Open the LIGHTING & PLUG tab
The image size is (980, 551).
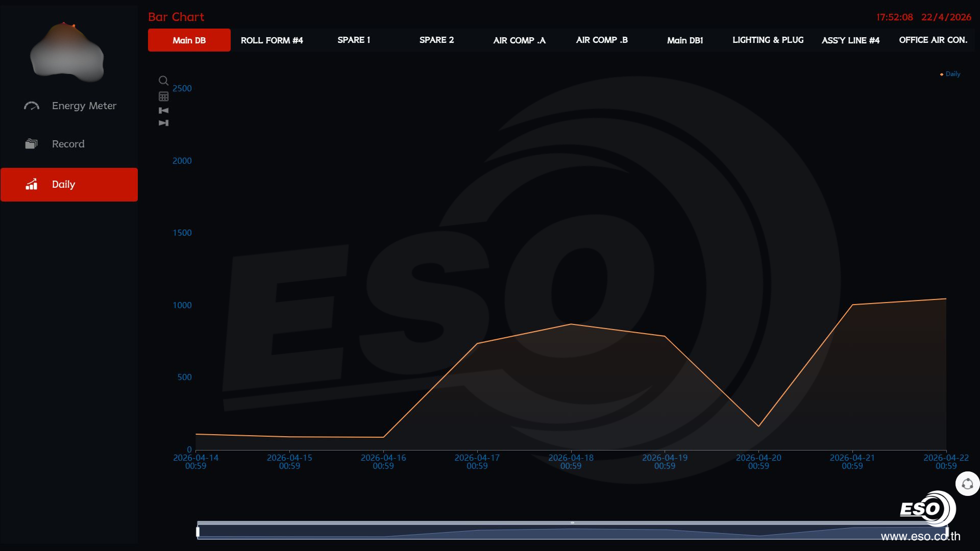pos(768,40)
